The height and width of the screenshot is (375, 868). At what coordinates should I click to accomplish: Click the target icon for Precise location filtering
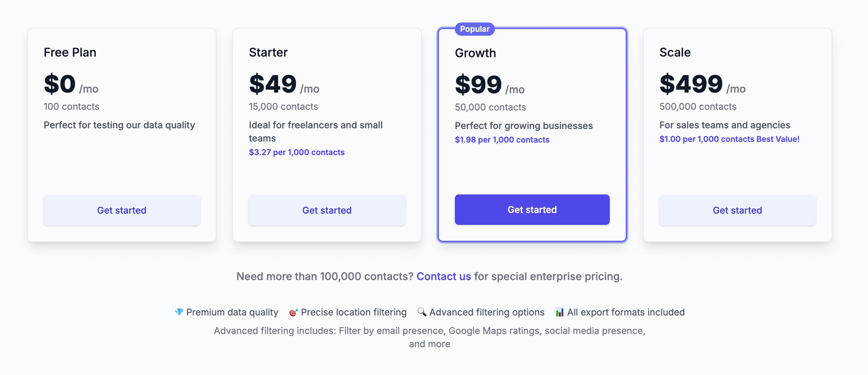[x=293, y=312]
